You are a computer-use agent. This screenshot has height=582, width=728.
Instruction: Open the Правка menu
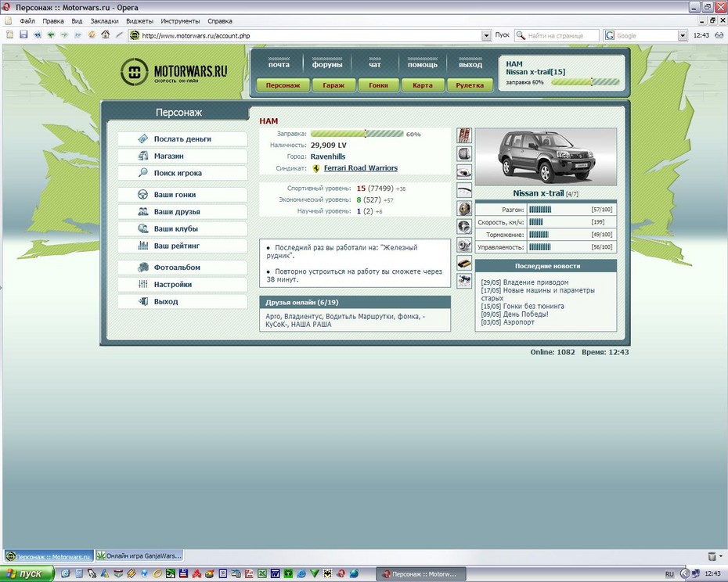pos(53,21)
